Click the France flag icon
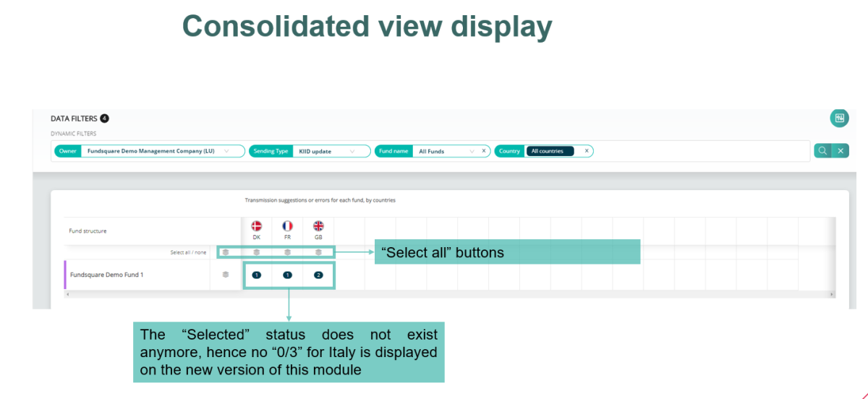 [x=287, y=226]
